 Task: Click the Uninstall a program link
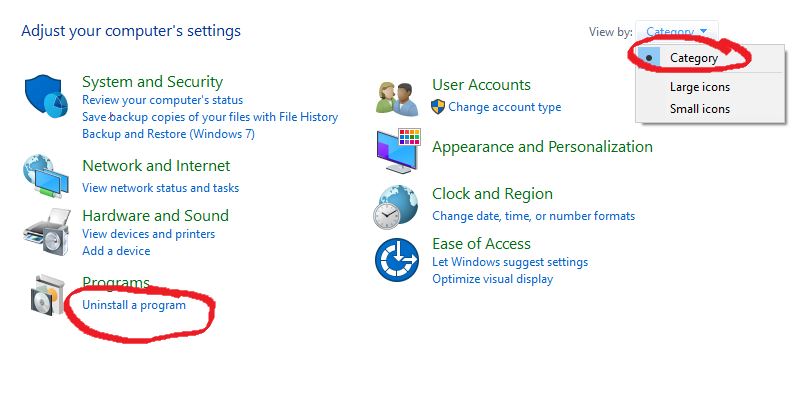click(134, 305)
